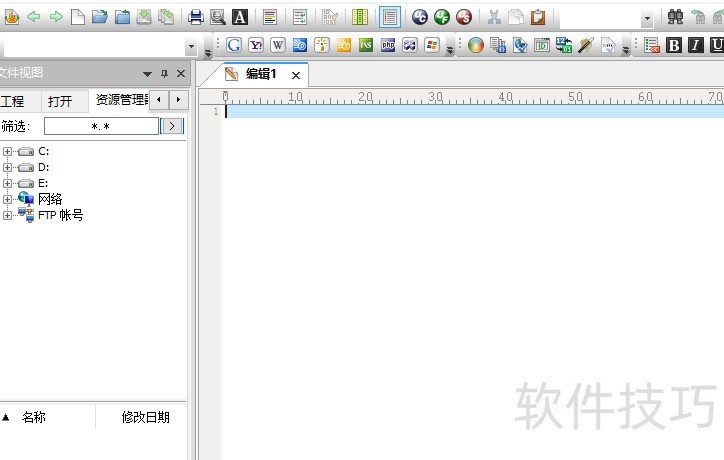Print the current document
Image resolution: width=724 pixels, height=460 pixels.
tap(196, 18)
